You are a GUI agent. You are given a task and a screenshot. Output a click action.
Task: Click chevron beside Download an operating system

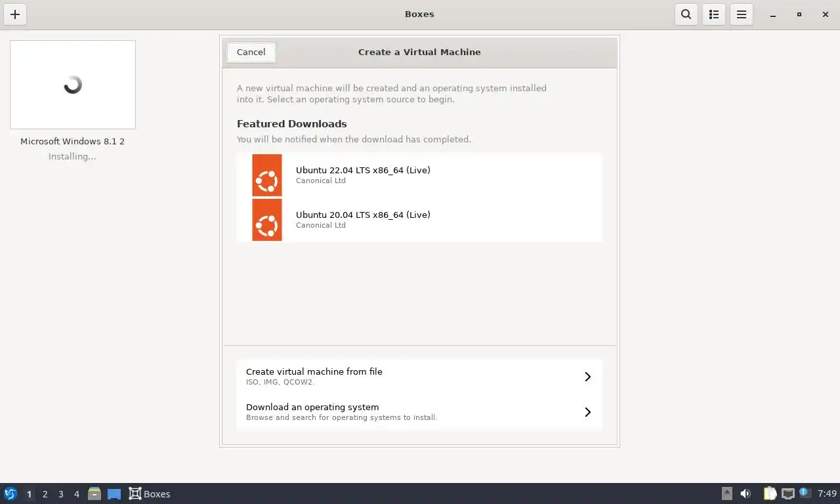(x=588, y=412)
